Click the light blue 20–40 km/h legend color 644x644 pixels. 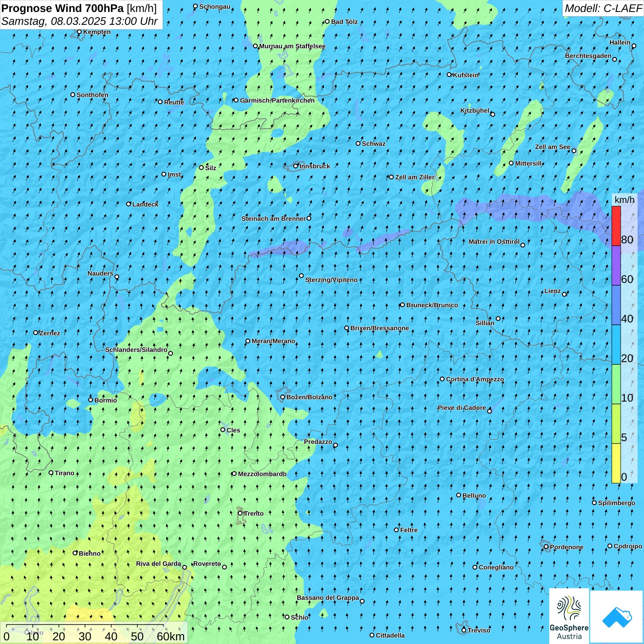(x=616, y=345)
